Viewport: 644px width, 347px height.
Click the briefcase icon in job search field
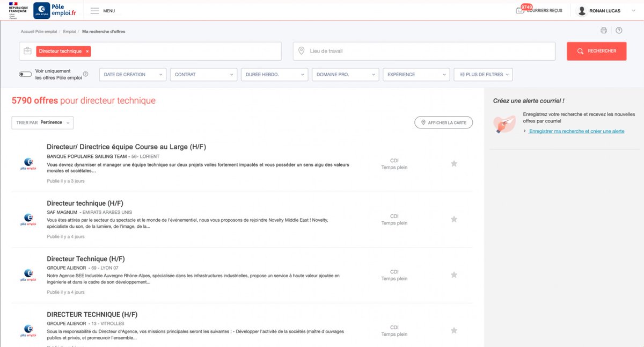click(27, 51)
